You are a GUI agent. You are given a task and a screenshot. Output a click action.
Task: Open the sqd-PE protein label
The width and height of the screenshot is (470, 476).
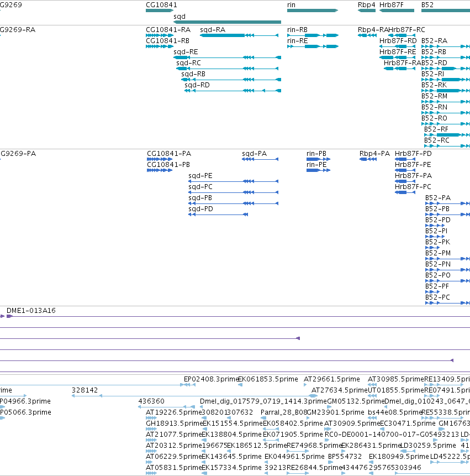coord(200,176)
